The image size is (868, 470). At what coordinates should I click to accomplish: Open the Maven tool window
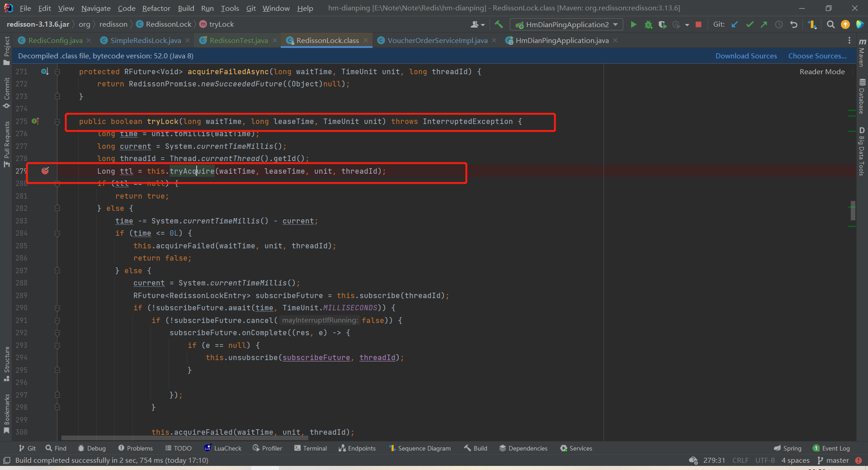(x=862, y=52)
